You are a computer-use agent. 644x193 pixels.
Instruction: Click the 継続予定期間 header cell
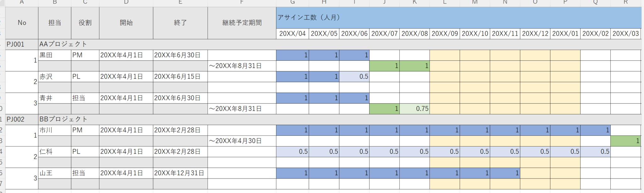click(x=242, y=23)
